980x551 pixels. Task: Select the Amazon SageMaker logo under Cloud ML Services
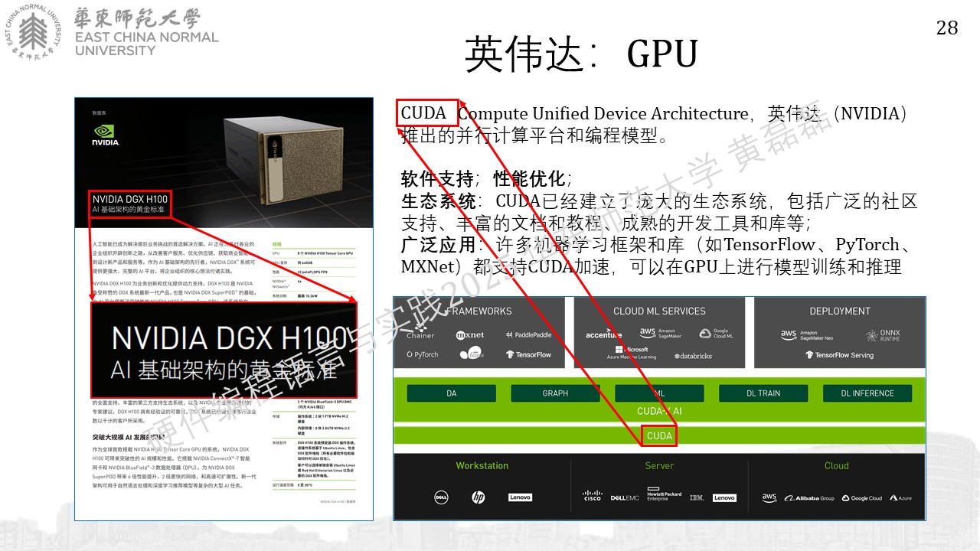pyautogui.click(x=660, y=334)
